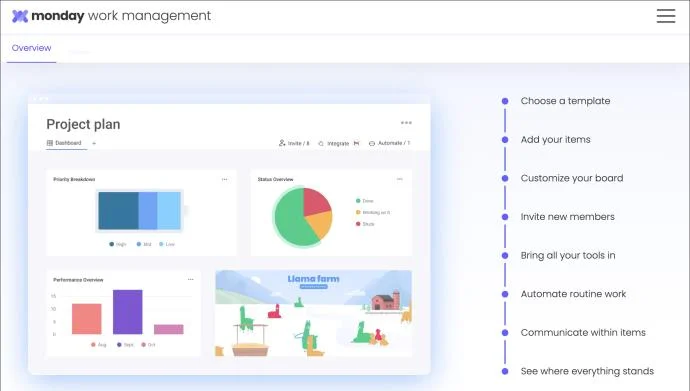The width and height of the screenshot is (690, 391).
Task: Click the light blue Low priority segment
Action: click(x=169, y=211)
